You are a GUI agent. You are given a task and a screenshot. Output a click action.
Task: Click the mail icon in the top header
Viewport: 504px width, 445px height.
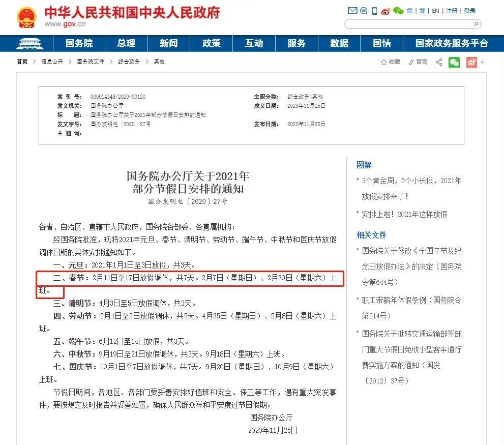(352, 11)
